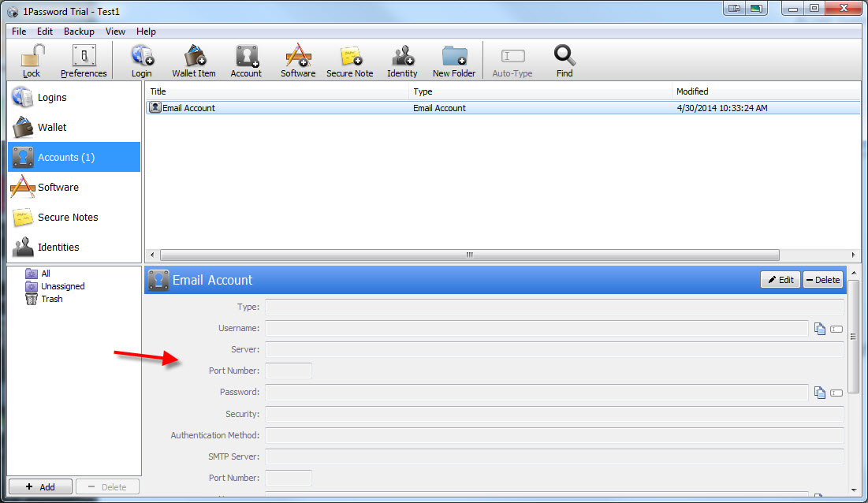Create a new Login item
This screenshot has height=503, width=868.
pyautogui.click(x=142, y=61)
